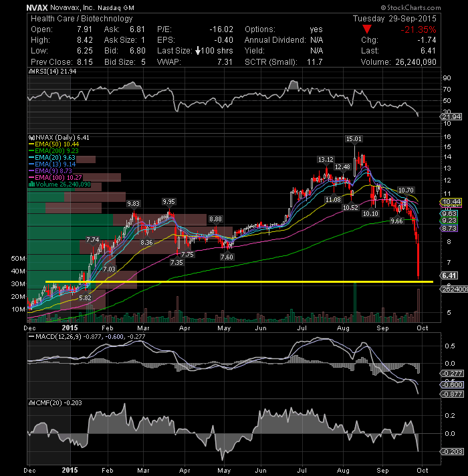Click the EPS value -0.40
The image size is (468, 476).
tap(224, 40)
